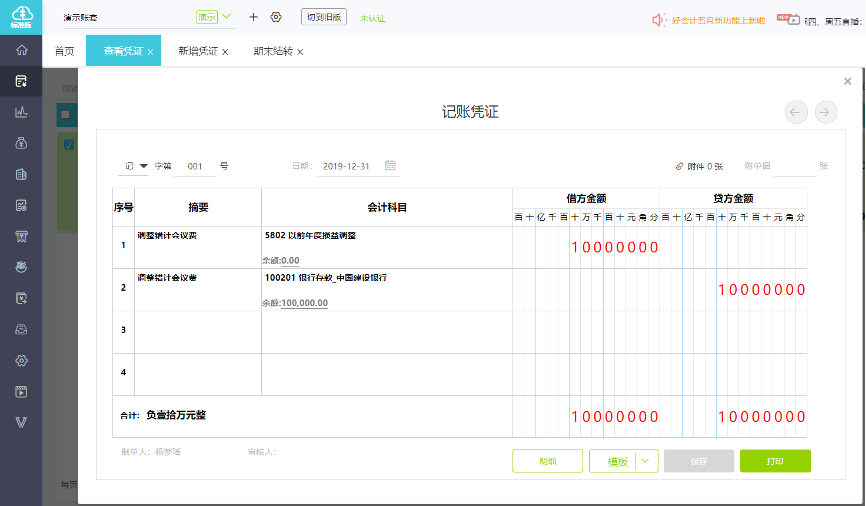The image size is (866, 506).
Task: Click the voucher number 001 field
Action: point(195,166)
